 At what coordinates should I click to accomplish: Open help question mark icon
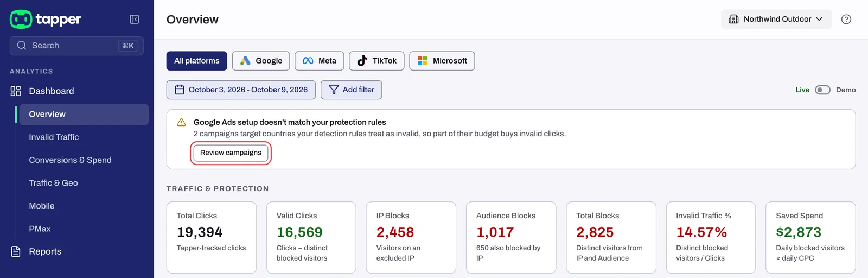tap(846, 20)
